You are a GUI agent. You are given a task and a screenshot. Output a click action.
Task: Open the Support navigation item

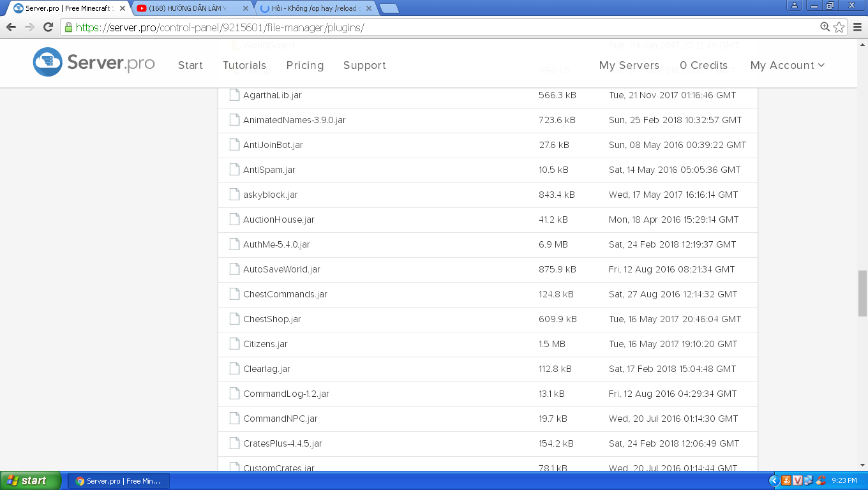pyautogui.click(x=364, y=65)
